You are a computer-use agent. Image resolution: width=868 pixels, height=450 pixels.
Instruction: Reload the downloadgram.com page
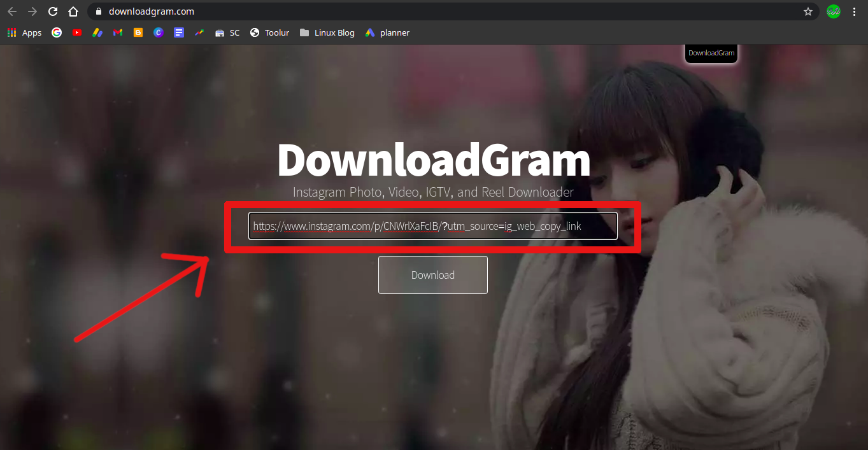(x=53, y=11)
